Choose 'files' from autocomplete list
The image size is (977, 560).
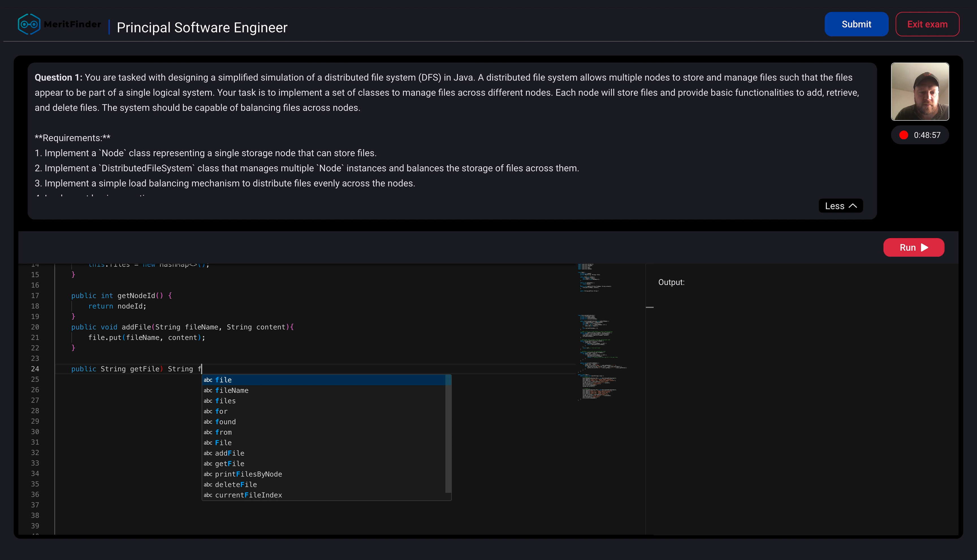click(x=225, y=401)
